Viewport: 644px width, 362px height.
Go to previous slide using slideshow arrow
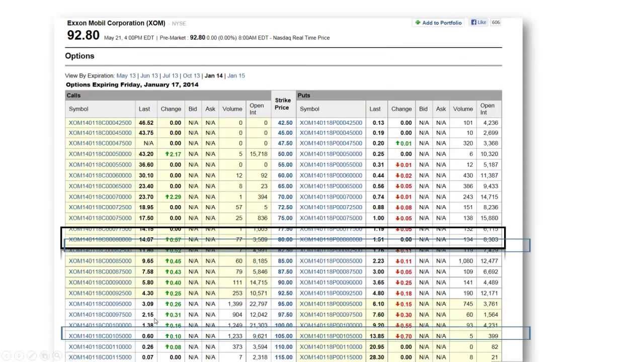6,355
